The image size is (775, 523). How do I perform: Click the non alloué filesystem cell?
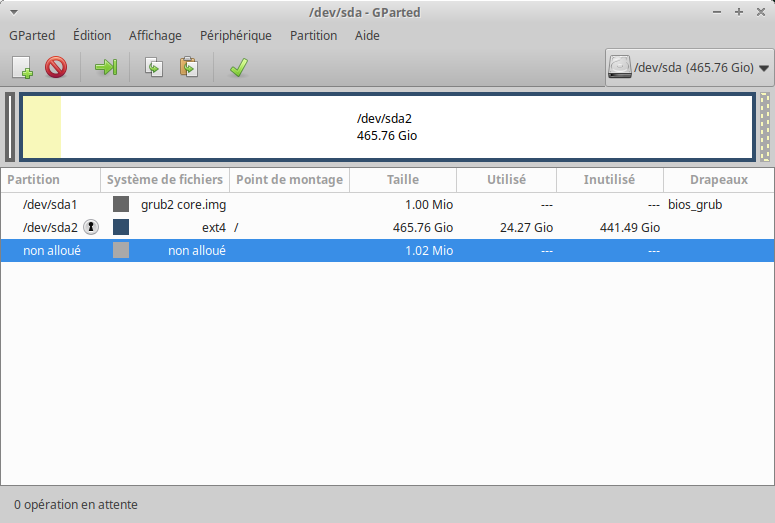pos(197,251)
